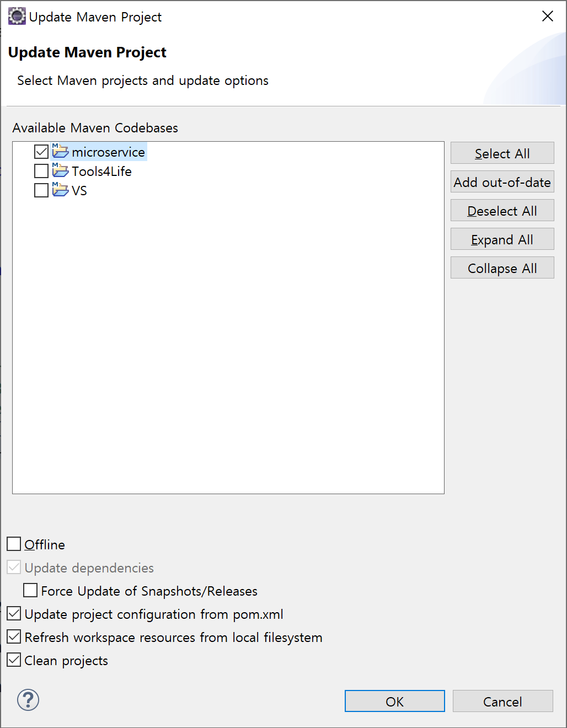Click the Deselect All button
This screenshot has width=567, height=728.
(x=502, y=210)
